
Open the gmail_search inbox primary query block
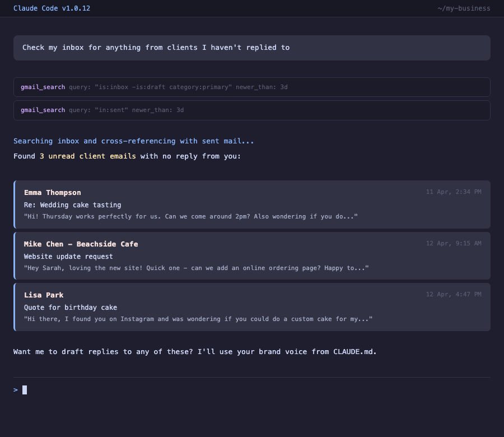[252, 87]
